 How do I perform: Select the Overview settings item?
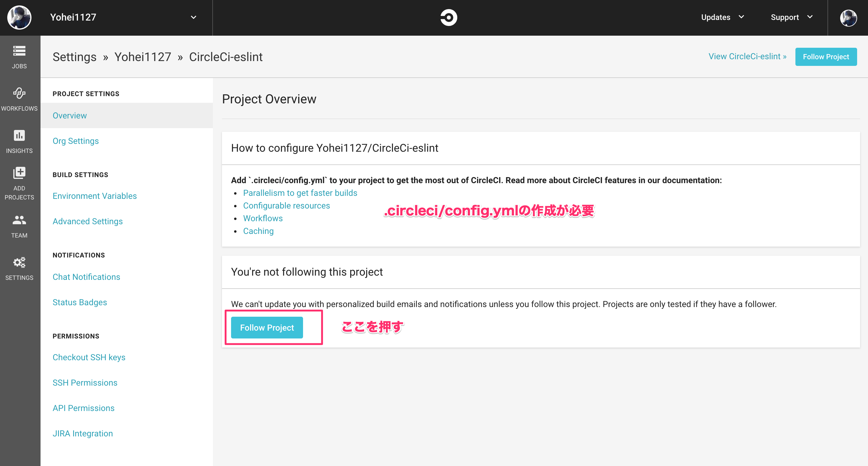click(x=70, y=115)
